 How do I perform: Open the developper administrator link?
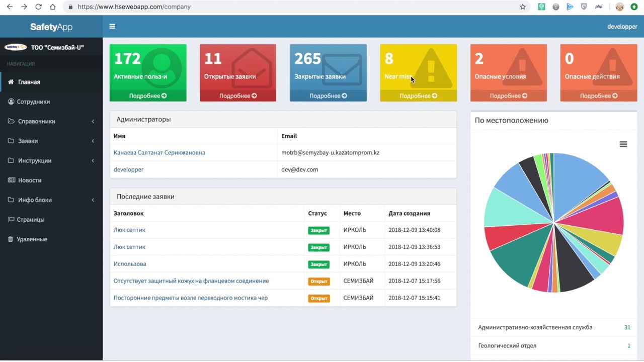[x=129, y=169]
